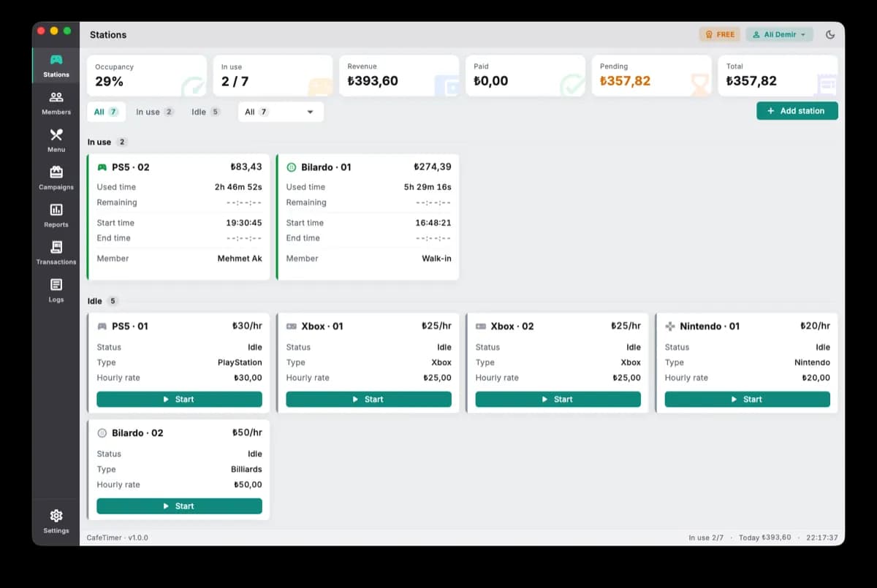Click the Stations window title
The width and height of the screenshot is (877, 588).
pos(108,35)
